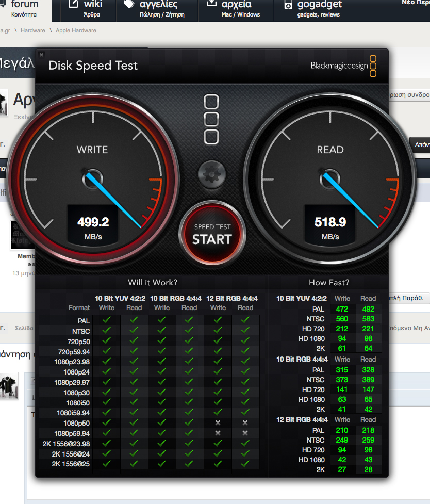Click 10 Bit RGB HD 720 read value 147
The width and height of the screenshot is (430, 504).
368,389
